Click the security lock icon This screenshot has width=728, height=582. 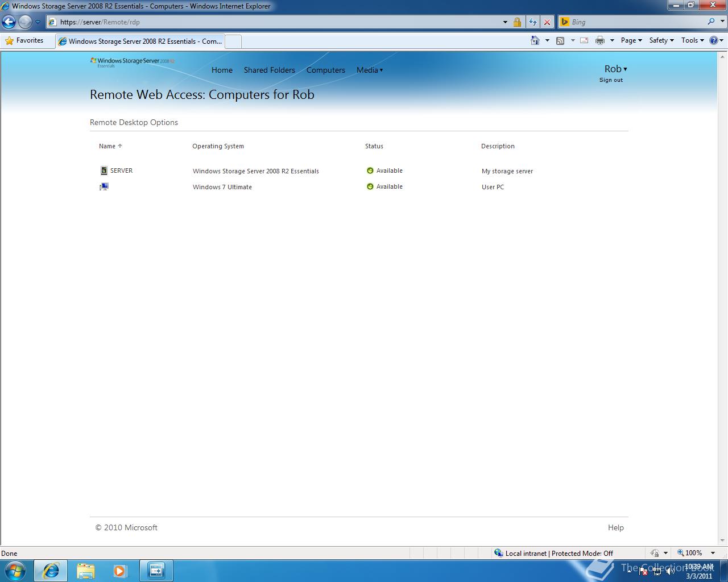517,22
